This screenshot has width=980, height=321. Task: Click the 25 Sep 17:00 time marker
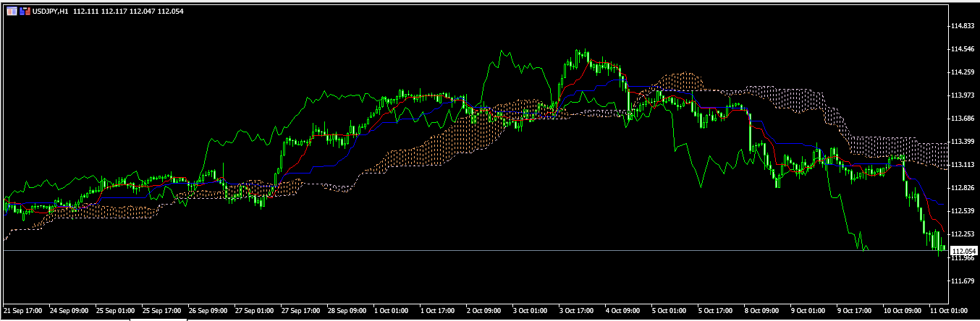[x=161, y=310]
